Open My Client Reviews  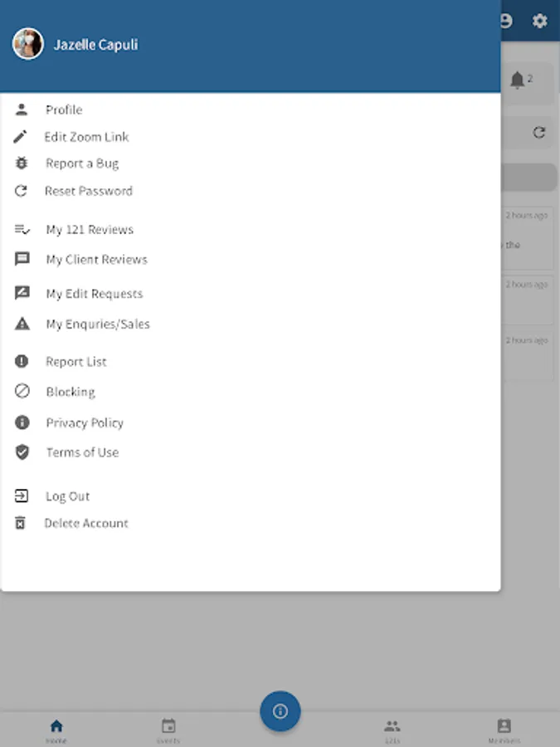pos(97,259)
